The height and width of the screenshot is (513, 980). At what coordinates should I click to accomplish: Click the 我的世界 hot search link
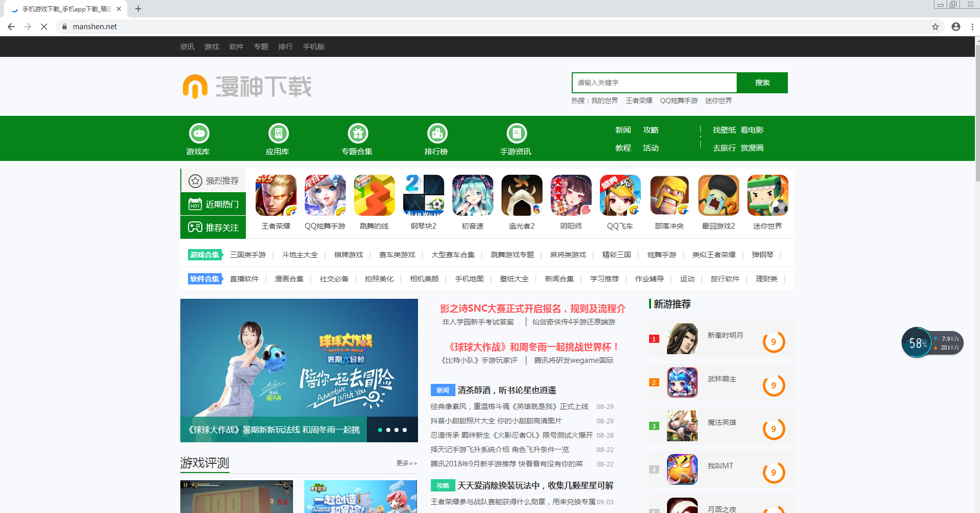(x=604, y=100)
